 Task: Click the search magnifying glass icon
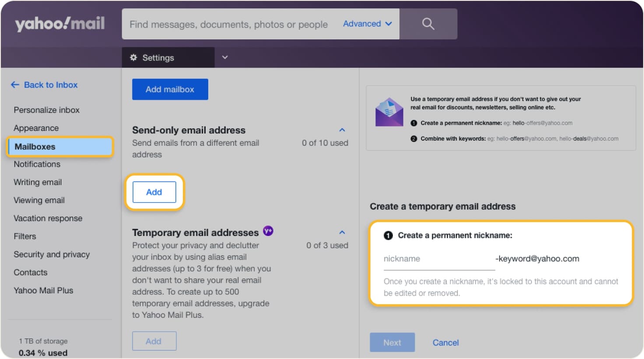click(x=427, y=24)
